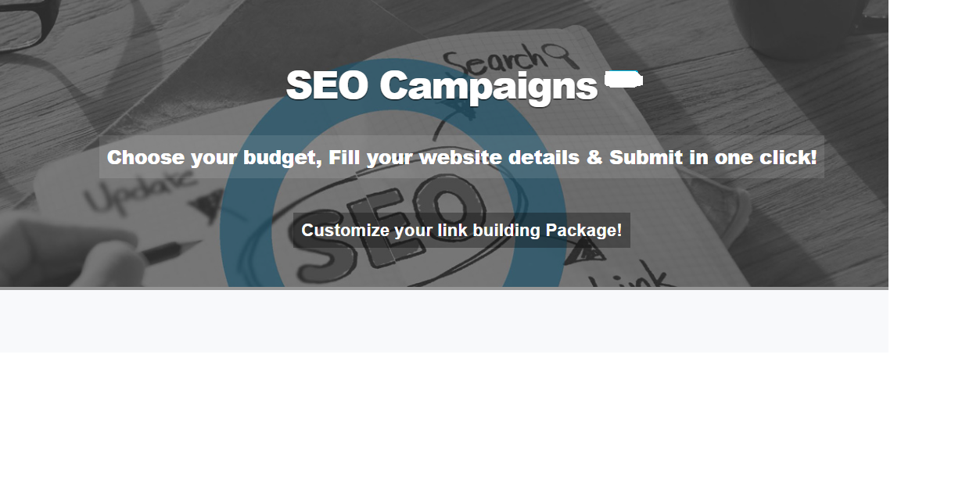Select the Choose your budget subtitle banner

(x=461, y=157)
